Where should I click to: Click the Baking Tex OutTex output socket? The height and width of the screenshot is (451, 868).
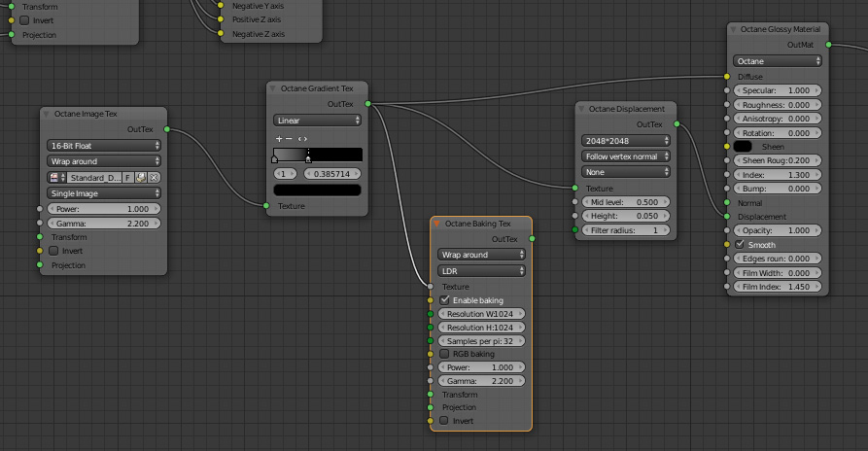click(532, 239)
